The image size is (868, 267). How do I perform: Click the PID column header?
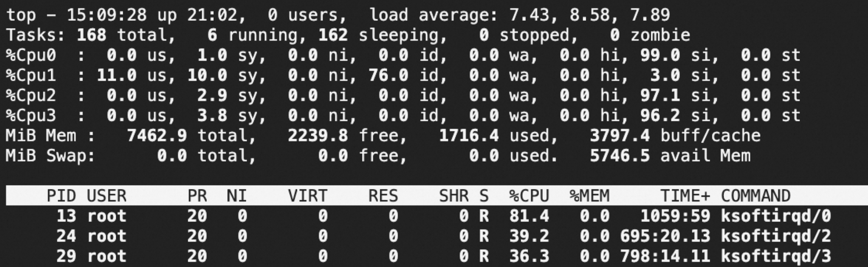tap(62, 196)
